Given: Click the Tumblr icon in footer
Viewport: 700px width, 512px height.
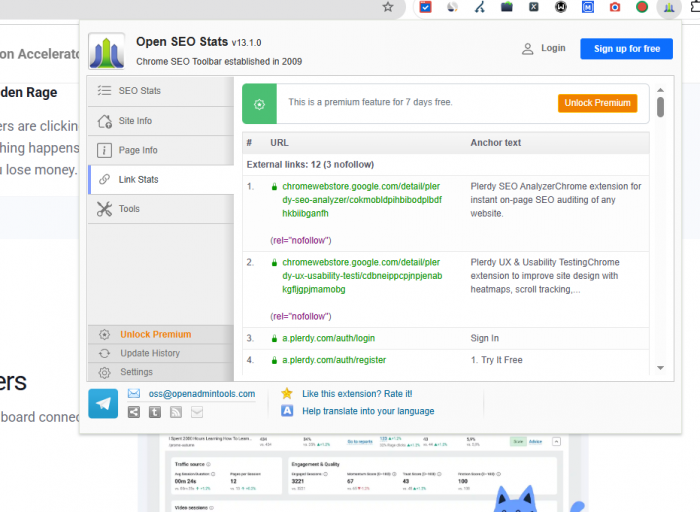Looking at the screenshot, I should tap(155, 412).
